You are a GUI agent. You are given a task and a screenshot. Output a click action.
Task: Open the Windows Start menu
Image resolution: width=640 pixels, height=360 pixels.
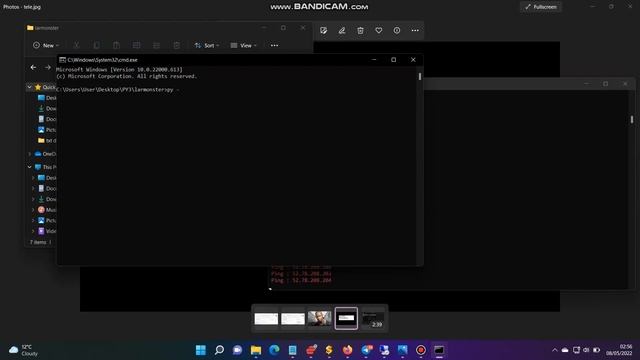click(x=201, y=350)
